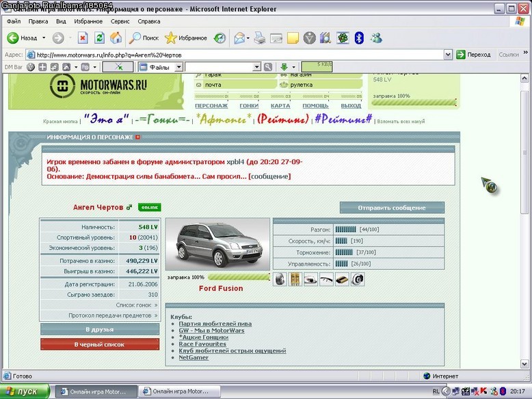Click the "Это я" link
Screen dimensions: 532x399
tap(107, 120)
